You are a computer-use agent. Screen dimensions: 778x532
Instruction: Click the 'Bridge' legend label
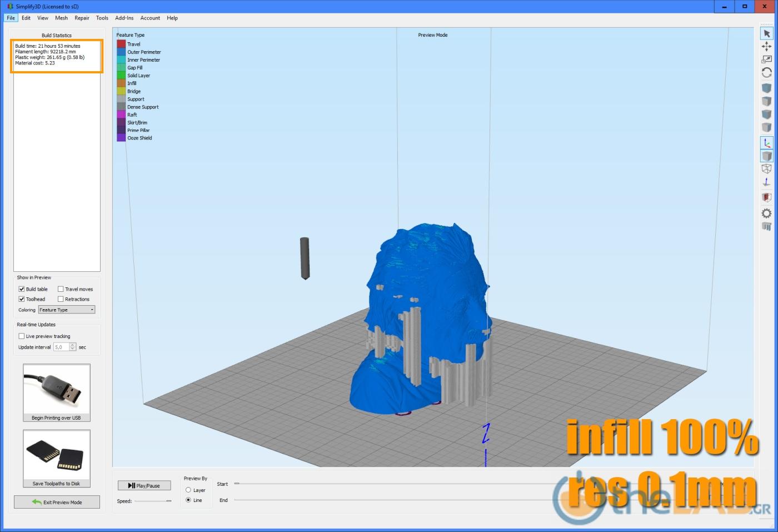point(134,91)
